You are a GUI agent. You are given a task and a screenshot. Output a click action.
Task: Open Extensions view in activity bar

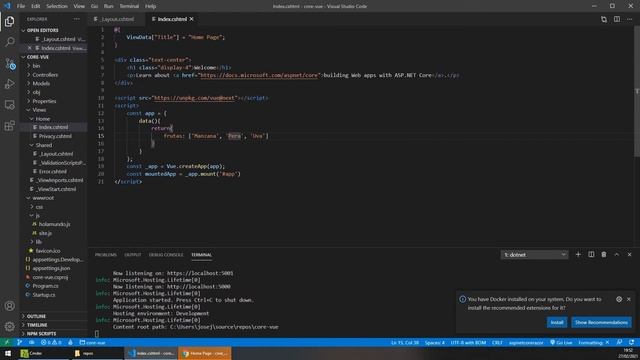coord(9,126)
